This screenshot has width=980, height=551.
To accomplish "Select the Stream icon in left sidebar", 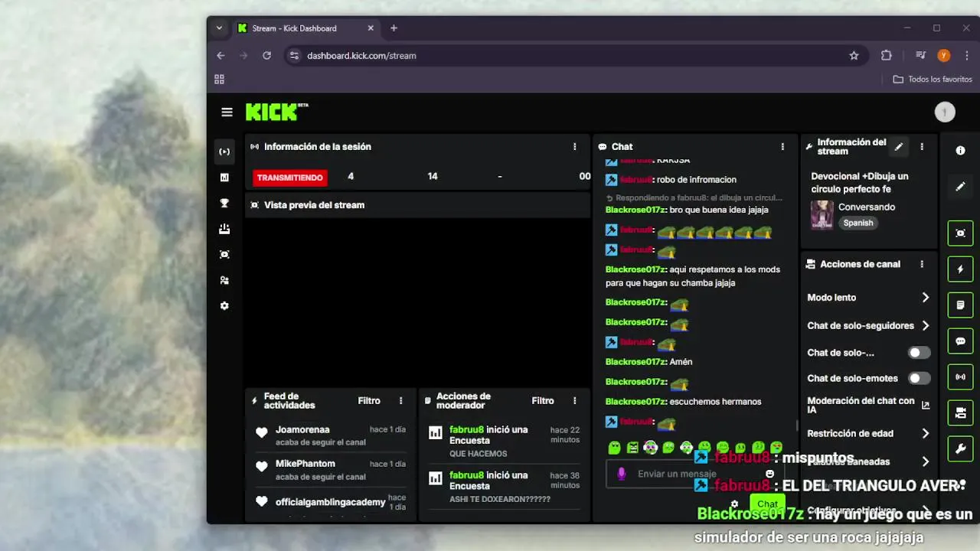I will 224,152.
